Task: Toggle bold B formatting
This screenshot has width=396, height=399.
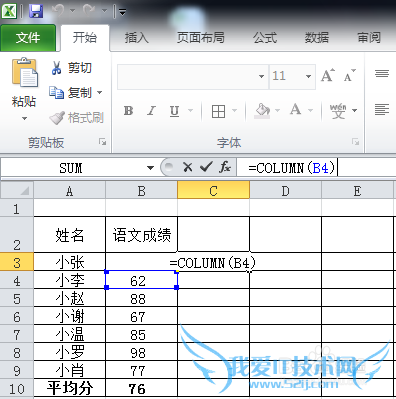Action: (129, 110)
